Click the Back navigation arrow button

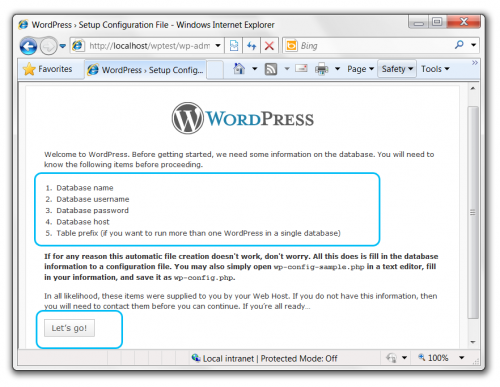[x=28, y=46]
